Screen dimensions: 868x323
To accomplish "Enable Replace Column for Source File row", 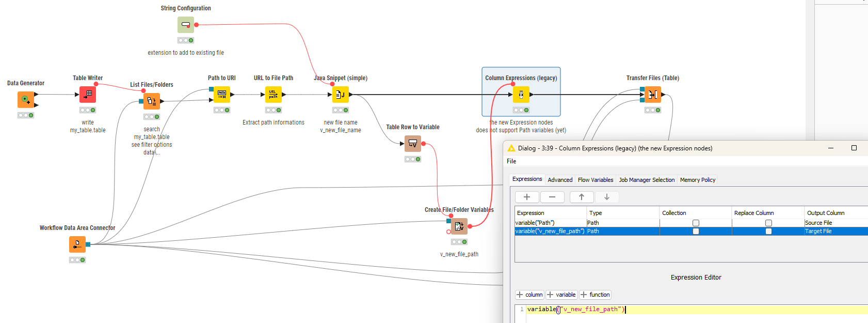I will coord(768,223).
